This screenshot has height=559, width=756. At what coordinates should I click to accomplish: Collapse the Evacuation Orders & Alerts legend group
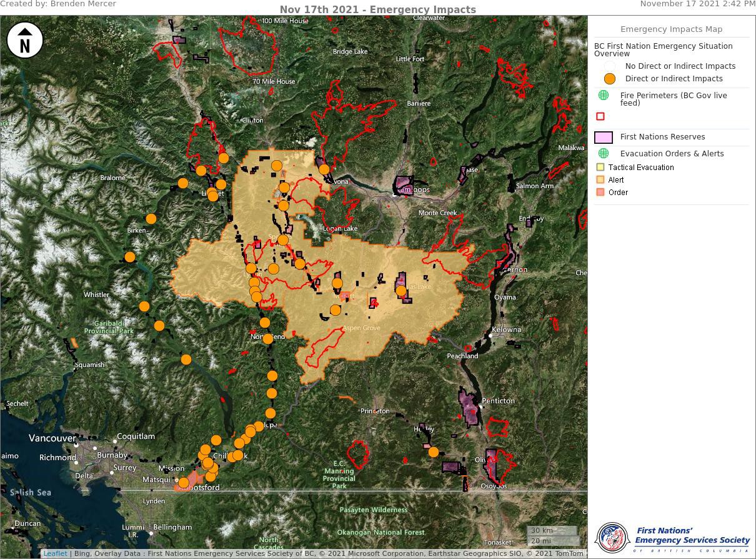(671, 153)
